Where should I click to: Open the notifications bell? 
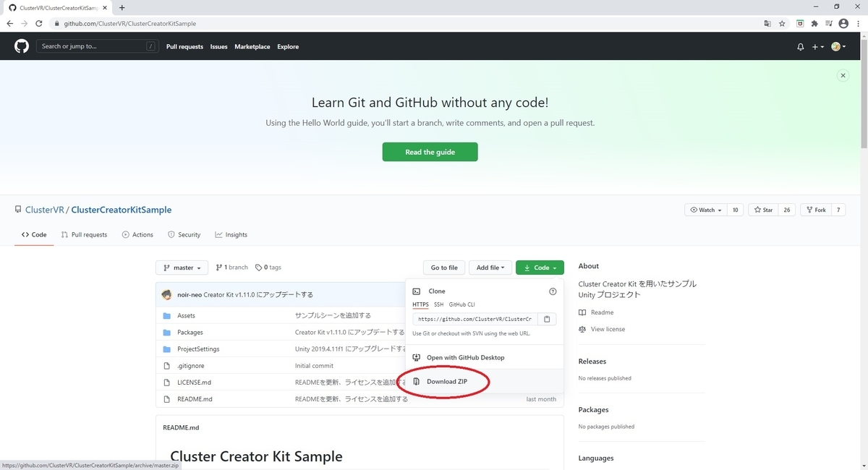[x=800, y=46]
